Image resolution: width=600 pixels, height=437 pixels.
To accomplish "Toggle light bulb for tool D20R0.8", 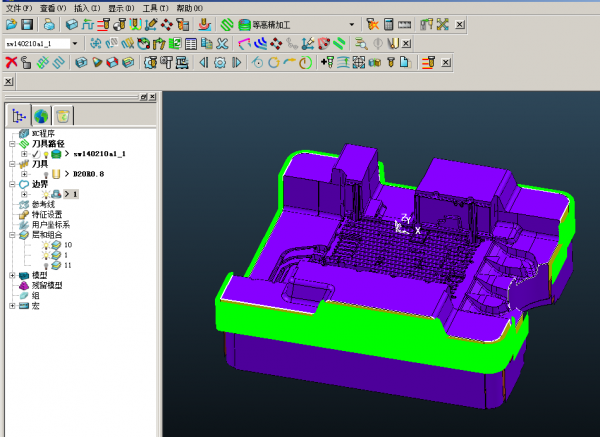I will click(45, 174).
